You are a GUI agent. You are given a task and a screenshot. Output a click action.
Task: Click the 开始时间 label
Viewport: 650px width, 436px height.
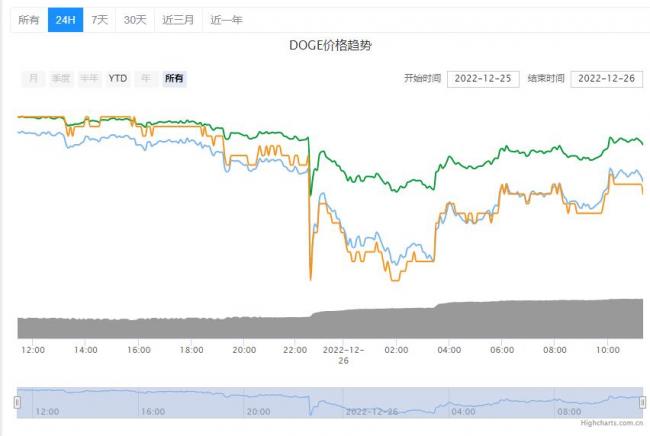click(x=422, y=78)
